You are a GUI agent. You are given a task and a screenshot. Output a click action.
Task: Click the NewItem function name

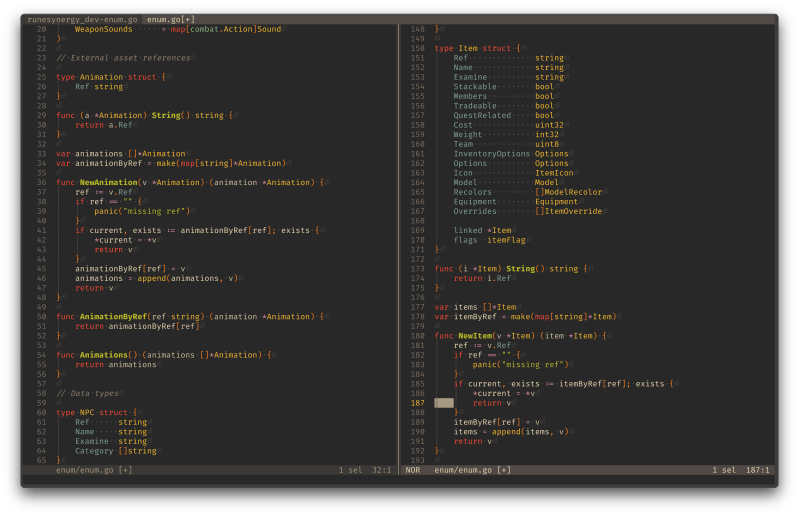pos(475,336)
